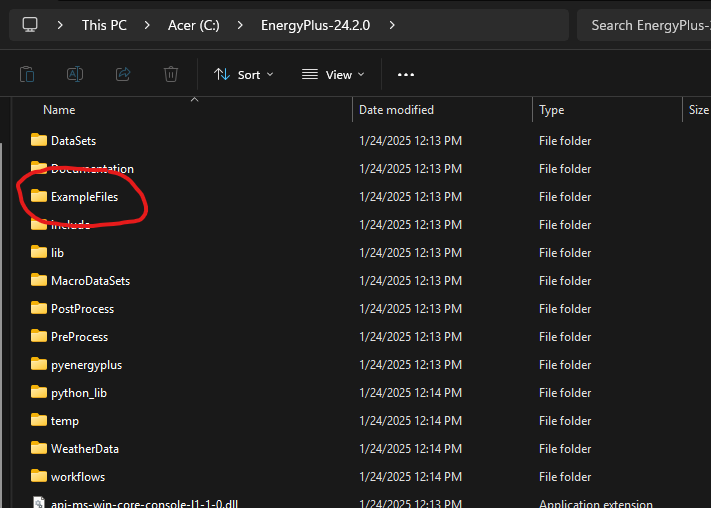
Task: Open the three-dot See more menu
Action: (405, 74)
